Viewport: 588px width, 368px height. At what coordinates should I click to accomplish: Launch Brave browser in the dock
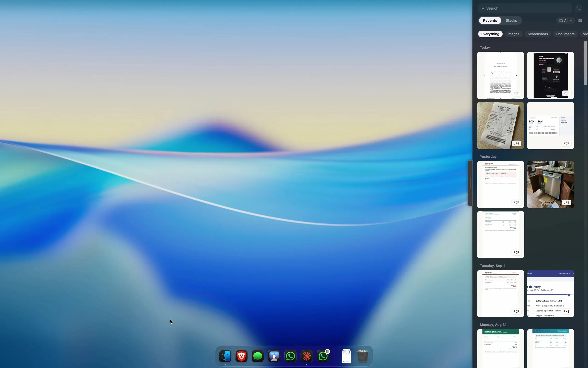241,356
